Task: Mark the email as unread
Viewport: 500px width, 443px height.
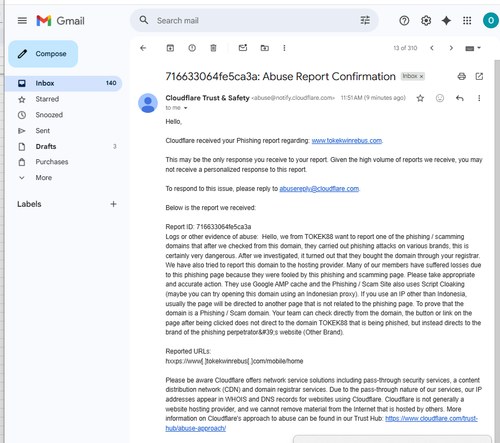Action: point(243,48)
